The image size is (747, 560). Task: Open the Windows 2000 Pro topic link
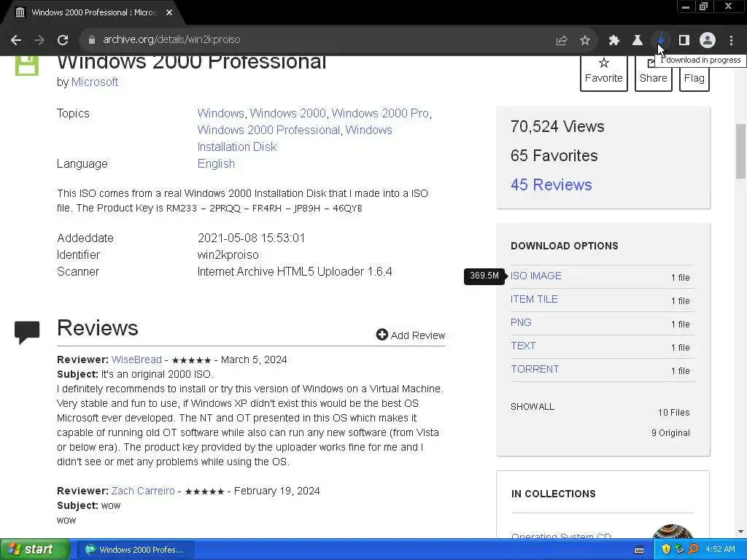click(380, 113)
